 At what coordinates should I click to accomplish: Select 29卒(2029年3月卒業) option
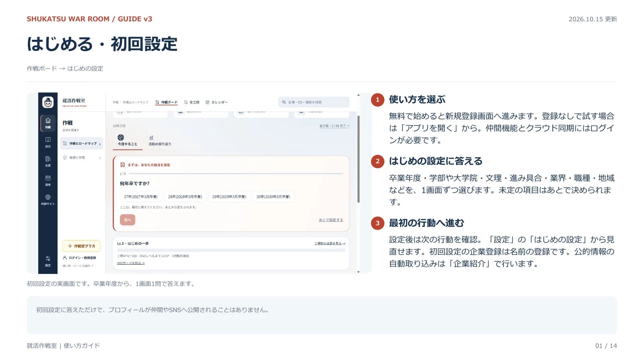(229, 197)
